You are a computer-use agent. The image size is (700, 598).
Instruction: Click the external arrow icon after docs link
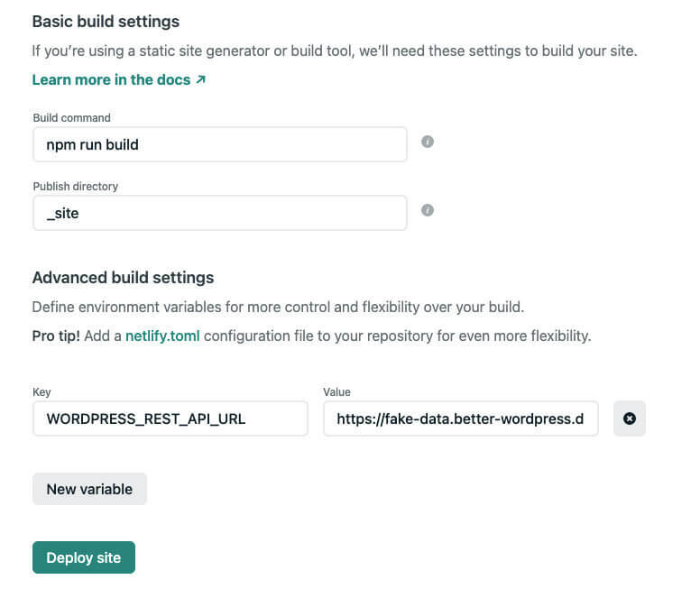200,79
